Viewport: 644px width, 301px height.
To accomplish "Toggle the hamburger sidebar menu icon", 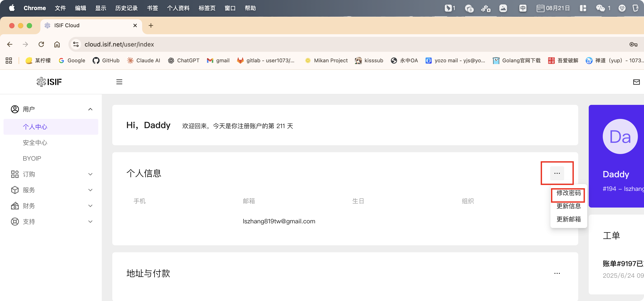I will click(119, 82).
